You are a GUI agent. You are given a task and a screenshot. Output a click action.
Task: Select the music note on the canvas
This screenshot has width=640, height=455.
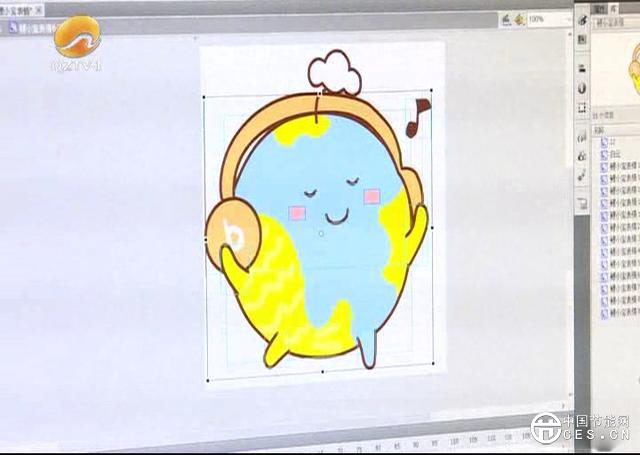(x=416, y=117)
